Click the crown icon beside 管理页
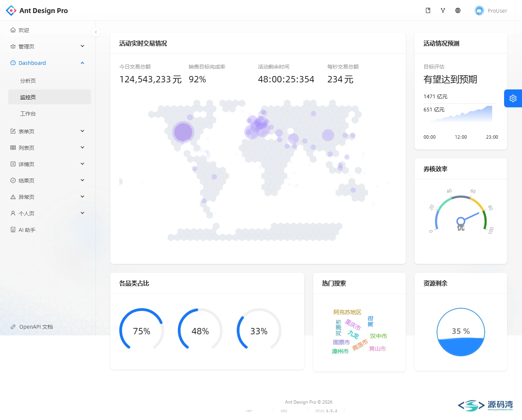 [x=13, y=47]
